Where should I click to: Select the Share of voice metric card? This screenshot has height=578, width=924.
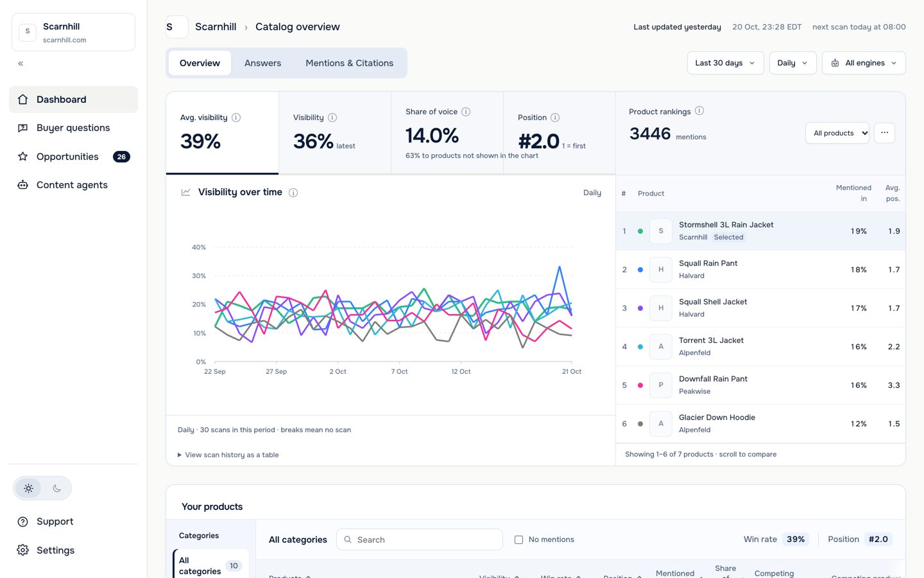pos(447,133)
